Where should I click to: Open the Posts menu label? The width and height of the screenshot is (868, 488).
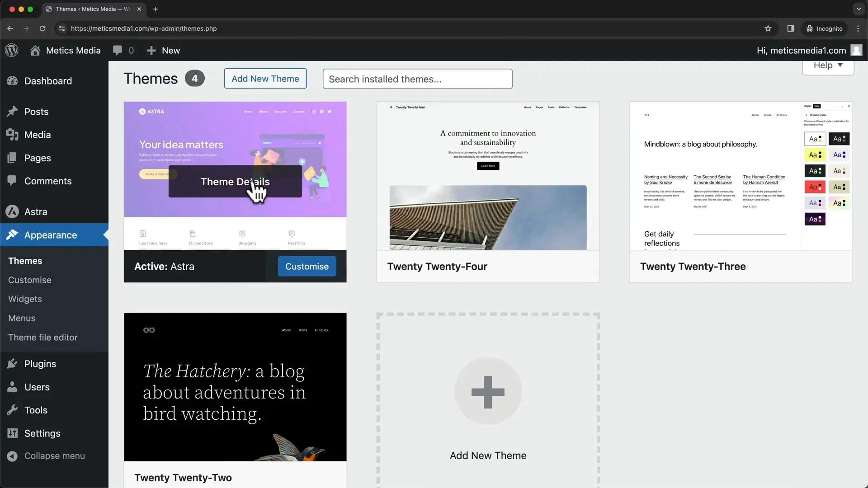[36, 112]
